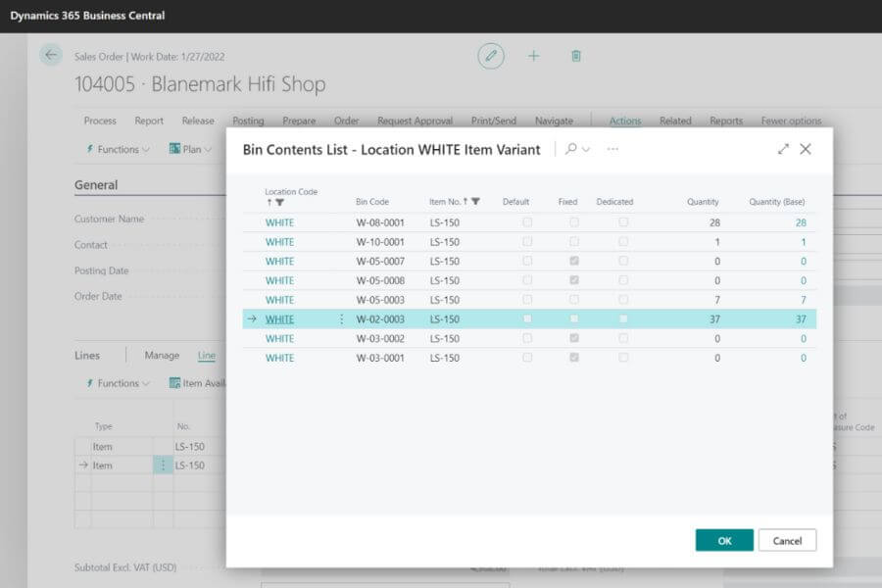Open the Navigate menu
This screenshot has height=588, width=882.
[554, 121]
